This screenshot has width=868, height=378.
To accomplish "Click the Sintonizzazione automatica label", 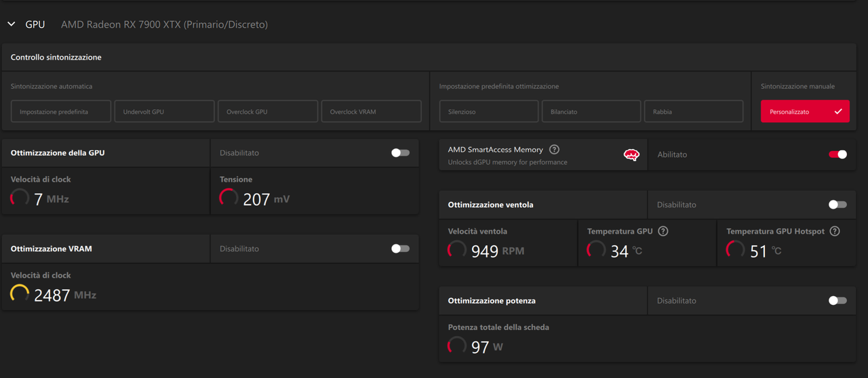I will [52, 87].
